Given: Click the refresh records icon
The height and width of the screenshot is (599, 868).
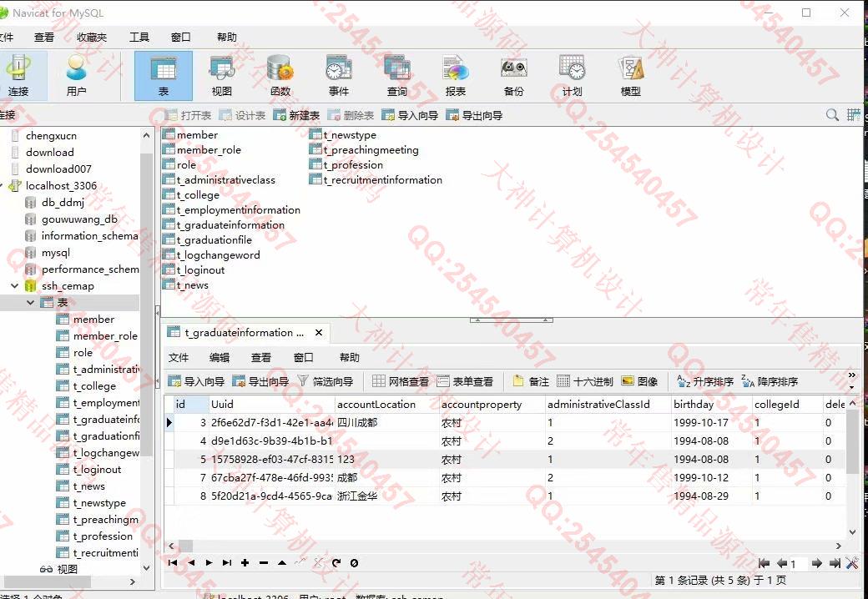Looking at the screenshot, I should click(336, 562).
